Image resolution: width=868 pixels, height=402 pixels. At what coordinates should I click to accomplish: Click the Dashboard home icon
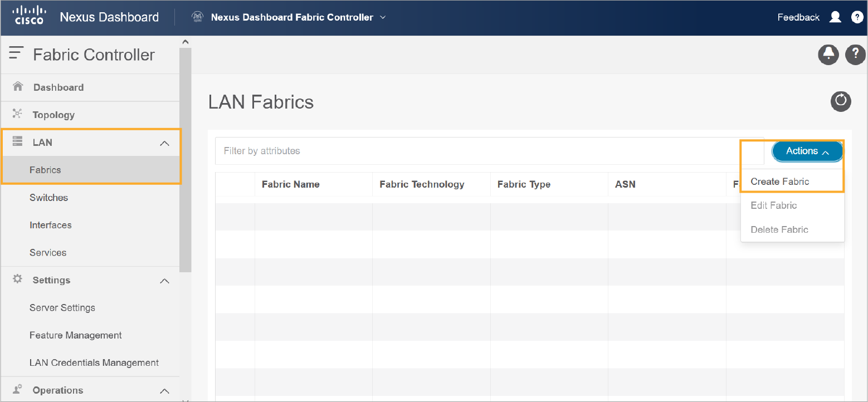click(18, 87)
